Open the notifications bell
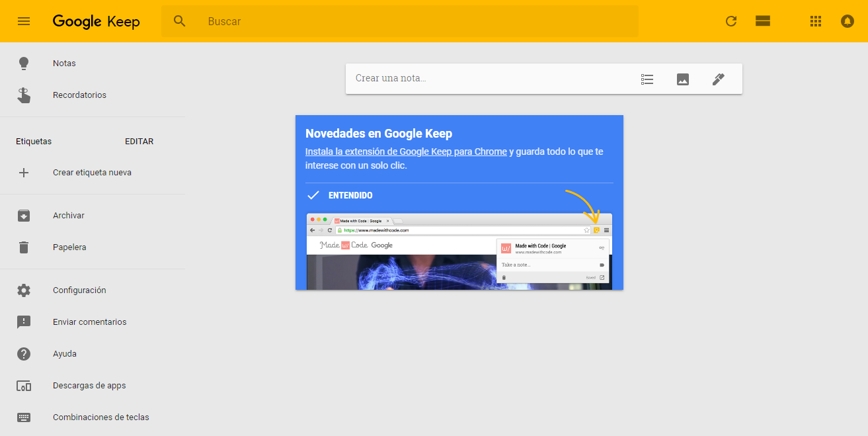868x436 pixels. (x=848, y=21)
